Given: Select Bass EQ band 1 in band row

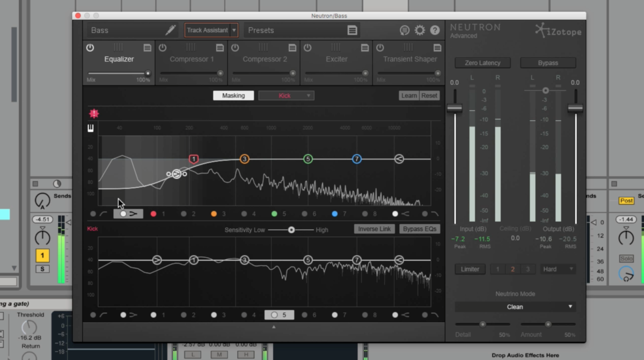Looking at the screenshot, I should click(x=158, y=214).
